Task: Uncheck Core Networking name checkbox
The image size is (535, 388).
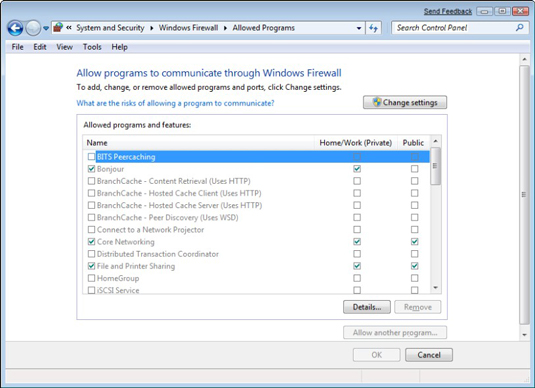Action: click(x=91, y=242)
